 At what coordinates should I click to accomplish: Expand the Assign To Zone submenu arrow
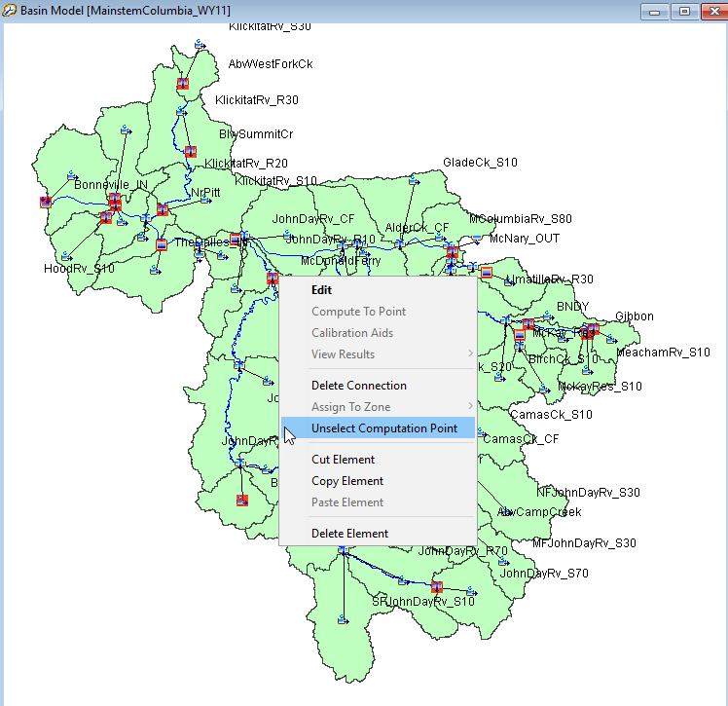470,406
